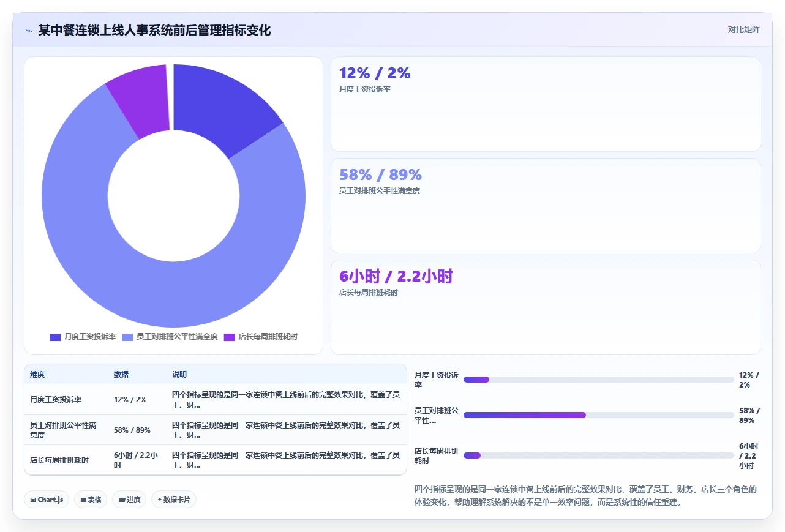Toggle 月度工资投诉率 legend color box

pyautogui.click(x=55, y=337)
